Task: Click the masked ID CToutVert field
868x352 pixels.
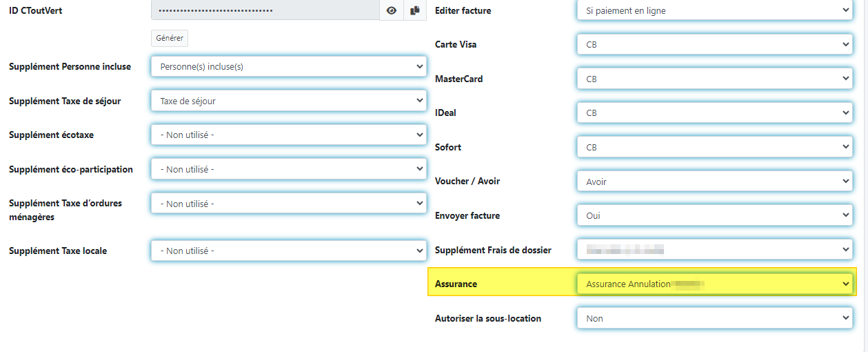Action: click(265, 10)
